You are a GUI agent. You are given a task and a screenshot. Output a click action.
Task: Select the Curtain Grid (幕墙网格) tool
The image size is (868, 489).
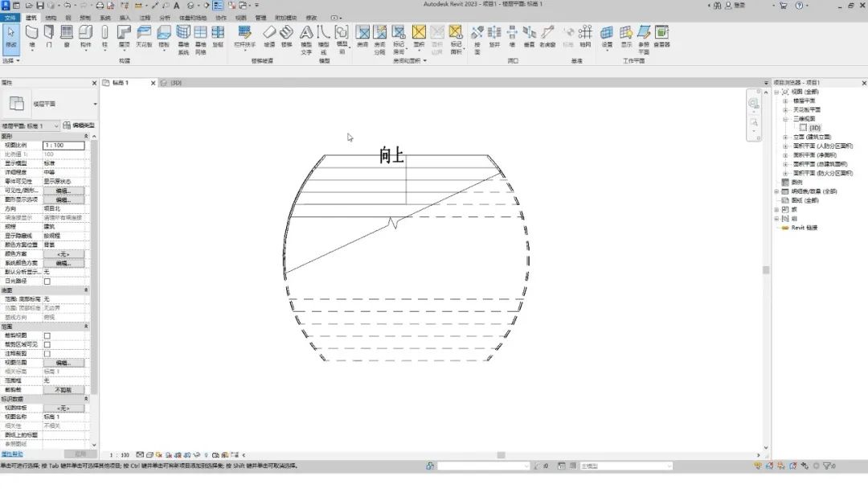[200, 40]
